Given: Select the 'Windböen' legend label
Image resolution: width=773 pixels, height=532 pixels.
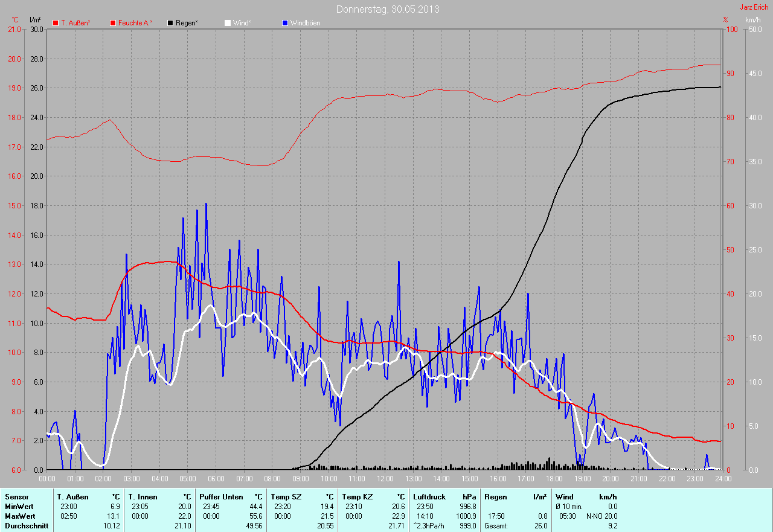Looking at the screenshot, I should pos(305,23).
